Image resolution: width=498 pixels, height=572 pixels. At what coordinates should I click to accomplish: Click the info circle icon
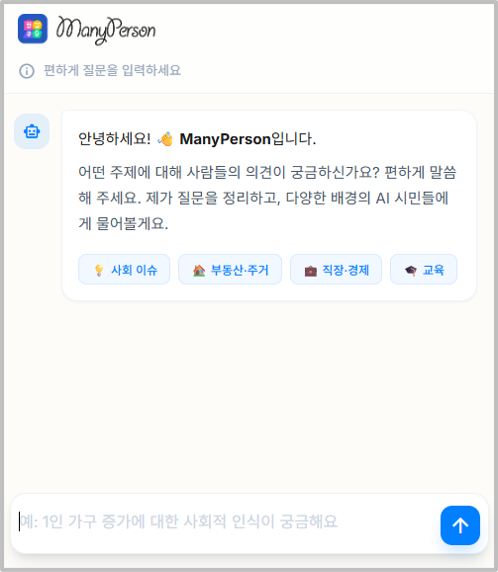tap(27, 71)
